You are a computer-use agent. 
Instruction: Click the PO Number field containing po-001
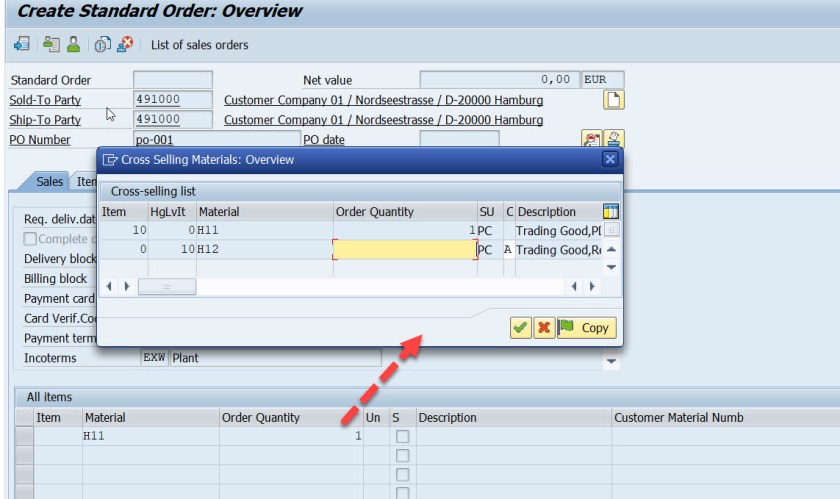tap(216, 139)
